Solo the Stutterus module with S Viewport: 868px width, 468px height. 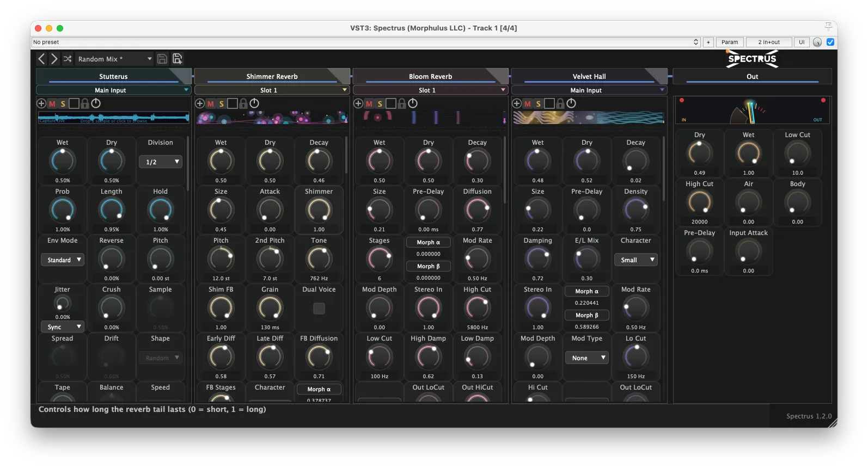point(63,104)
